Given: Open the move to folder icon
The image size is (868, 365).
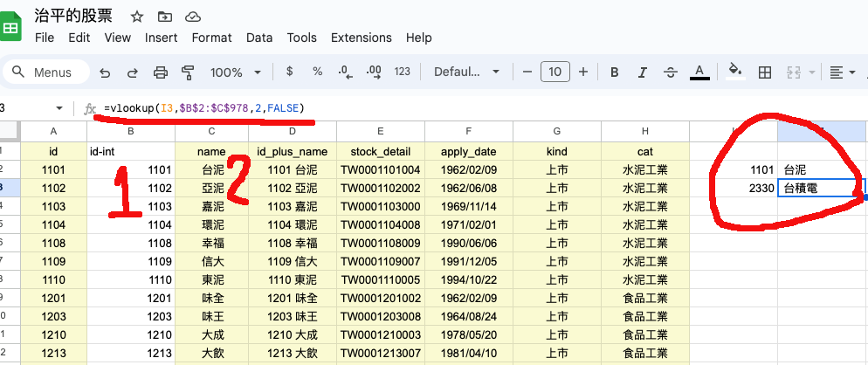Looking at the screenshot, I should tap(165, 17).
